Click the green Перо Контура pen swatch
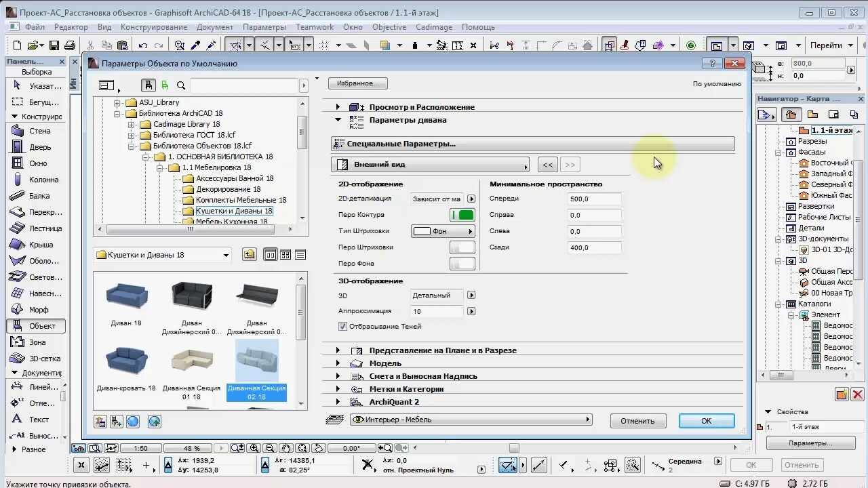This screenshot has height=488, width=868. tap(462, 215)
